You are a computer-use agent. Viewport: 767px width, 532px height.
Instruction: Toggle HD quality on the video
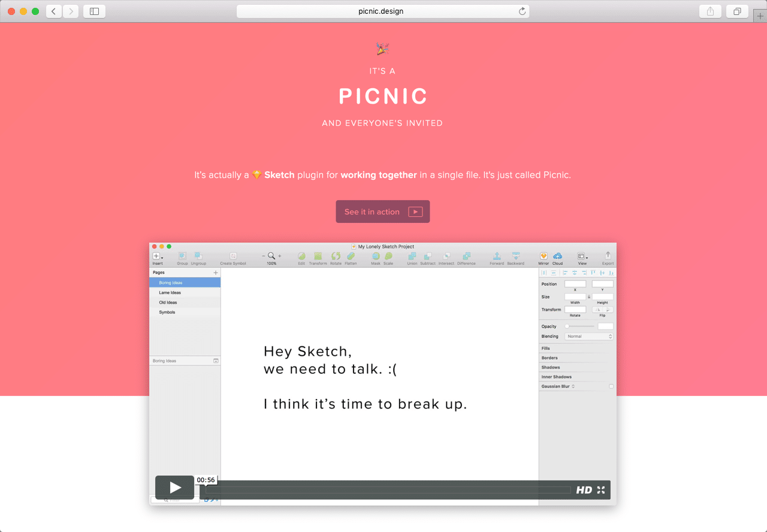click(584, 490)
